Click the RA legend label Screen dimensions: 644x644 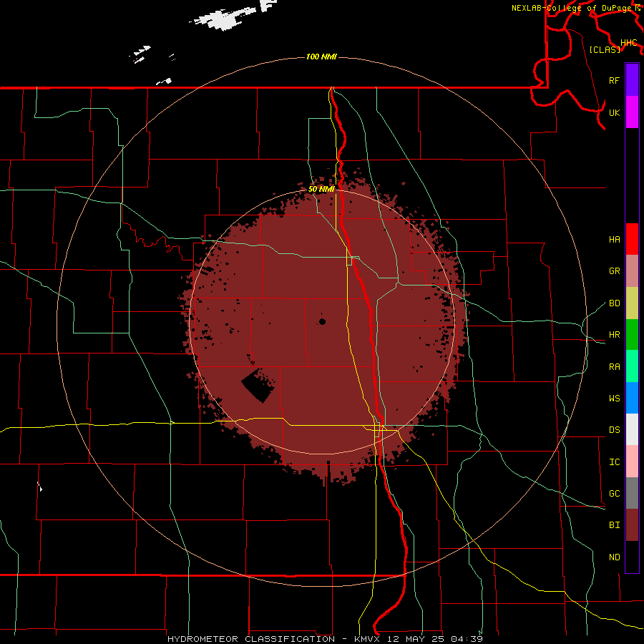click(615, 367)
